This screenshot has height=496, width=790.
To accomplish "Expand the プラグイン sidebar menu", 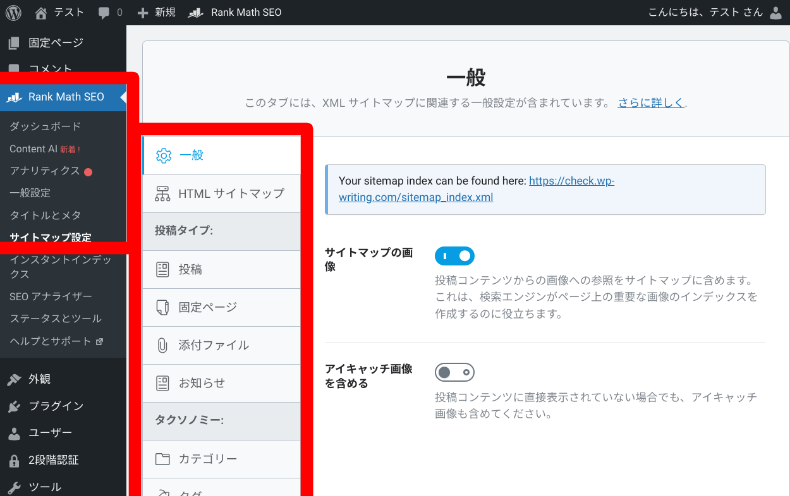I will (x=54, y=406).
